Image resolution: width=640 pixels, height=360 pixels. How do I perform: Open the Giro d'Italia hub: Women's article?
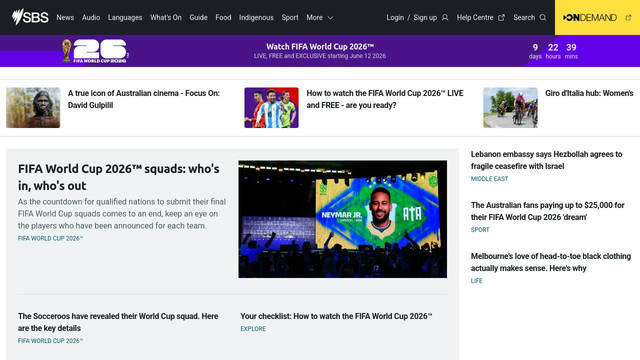pos(589,93)
